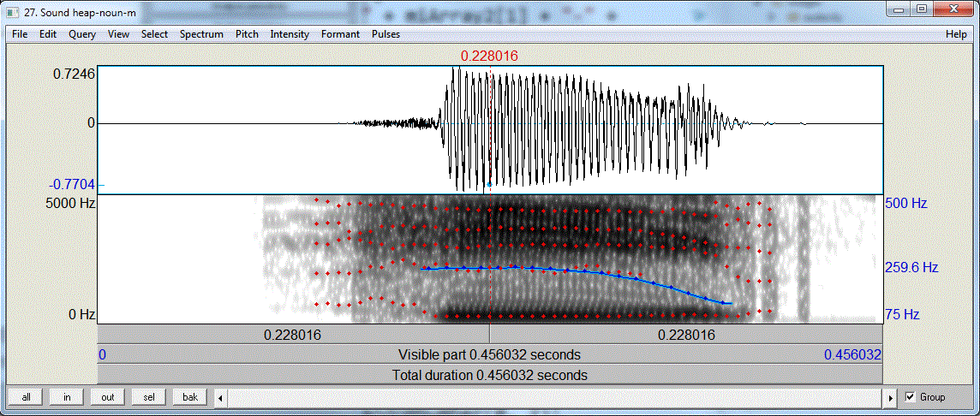Click the blue pitch contour curve
980x416 pixels.
point(577,270)
